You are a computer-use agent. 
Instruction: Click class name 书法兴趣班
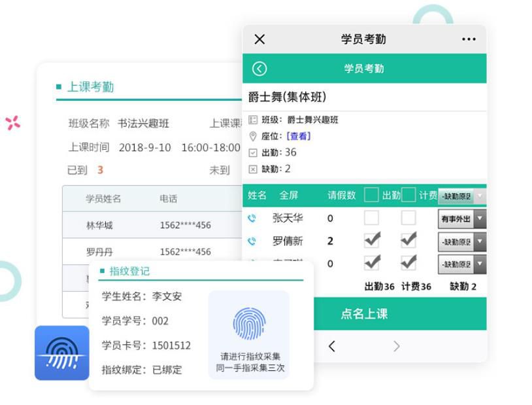click(144, 124)
